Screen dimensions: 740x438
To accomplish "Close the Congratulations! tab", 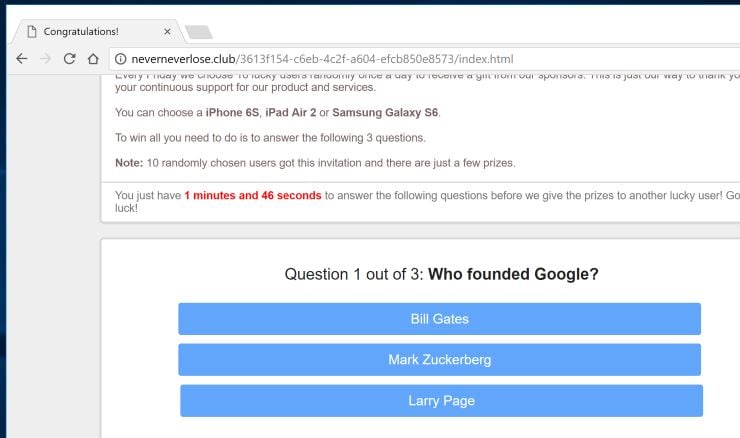I will (x=167, y=31).
